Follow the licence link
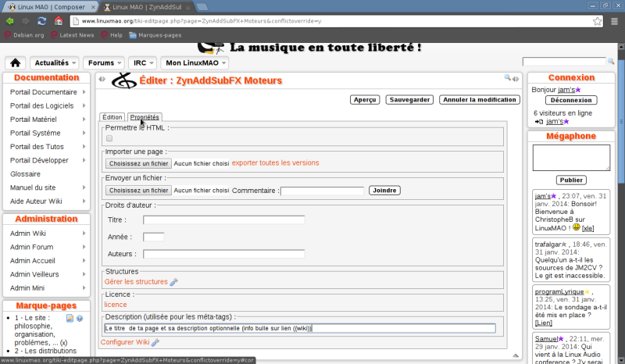This screenshot has width=625, height=364. 115,304
